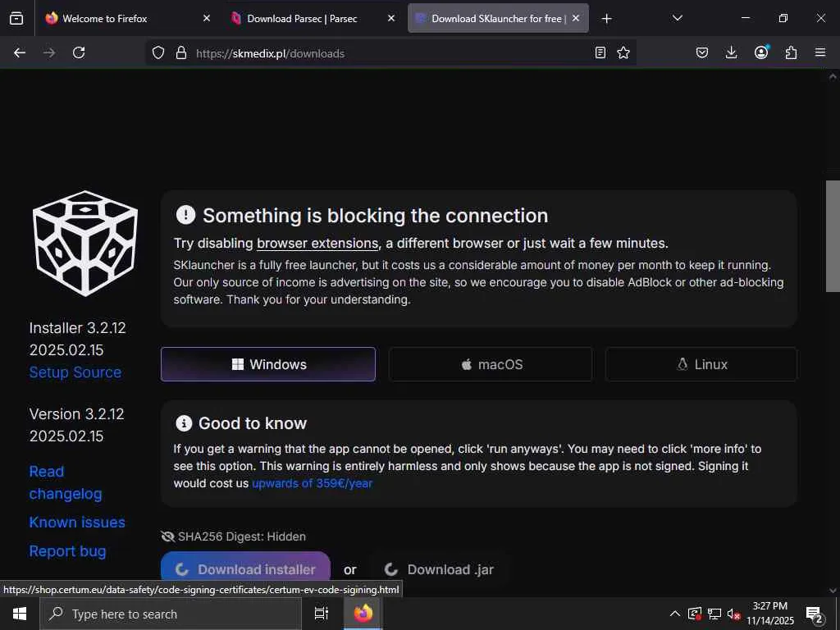View site security padlock info
Viewport: 840px width, 630px height.
tap(181, 52)
